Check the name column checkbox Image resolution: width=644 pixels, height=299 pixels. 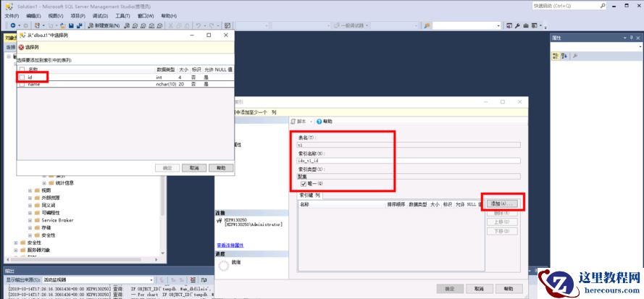point(22,84)
